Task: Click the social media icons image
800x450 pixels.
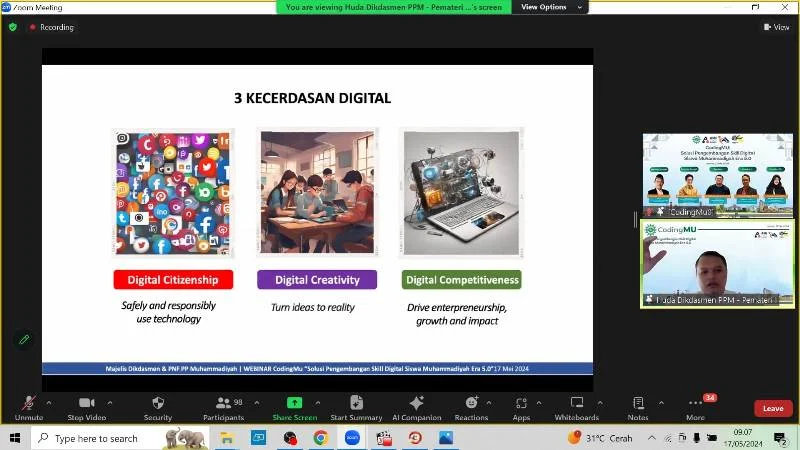Action: (x=173, y=193)
